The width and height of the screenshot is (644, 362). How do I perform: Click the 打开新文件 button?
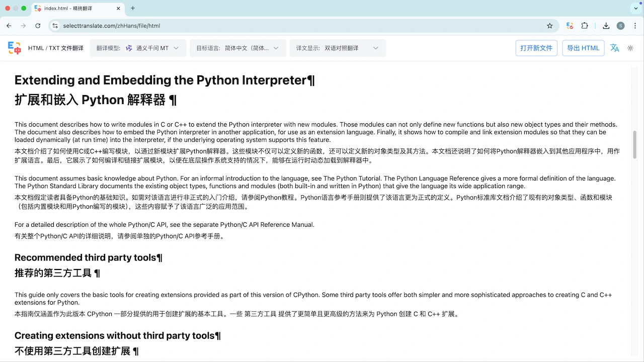[536, 48]
